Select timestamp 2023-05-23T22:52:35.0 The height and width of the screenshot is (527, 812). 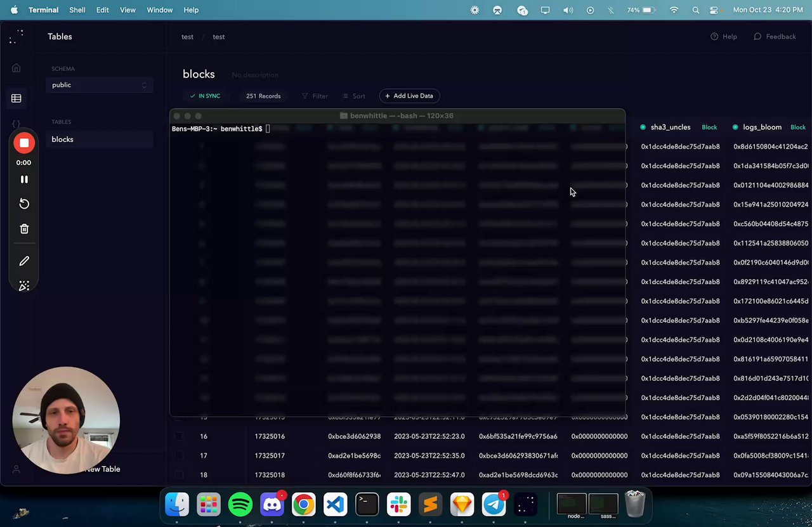point(429,456)
